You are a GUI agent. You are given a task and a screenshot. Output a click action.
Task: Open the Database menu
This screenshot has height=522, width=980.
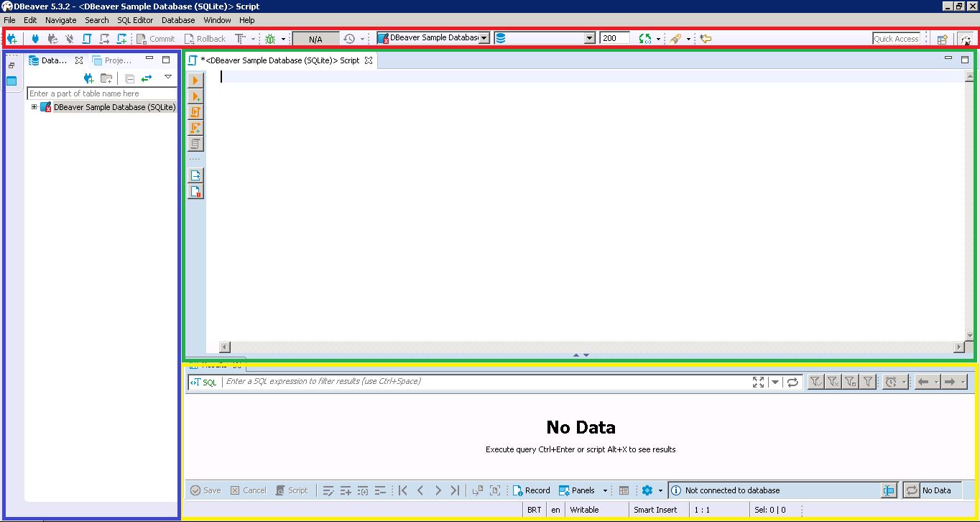(178, 20)
